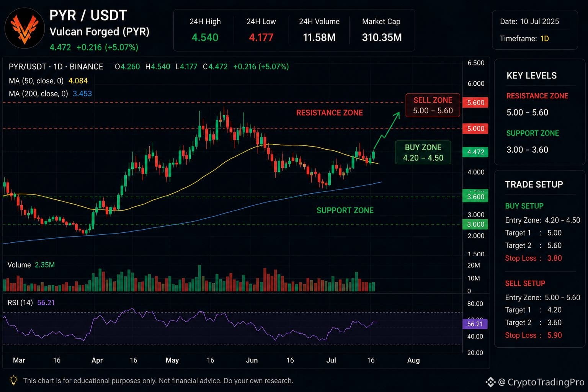
Task: Click the red 5.600 price tag on axis
Action: click(475, 103)
